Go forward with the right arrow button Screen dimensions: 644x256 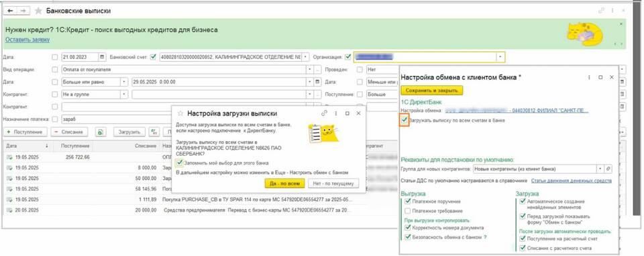tap(23, 11)
